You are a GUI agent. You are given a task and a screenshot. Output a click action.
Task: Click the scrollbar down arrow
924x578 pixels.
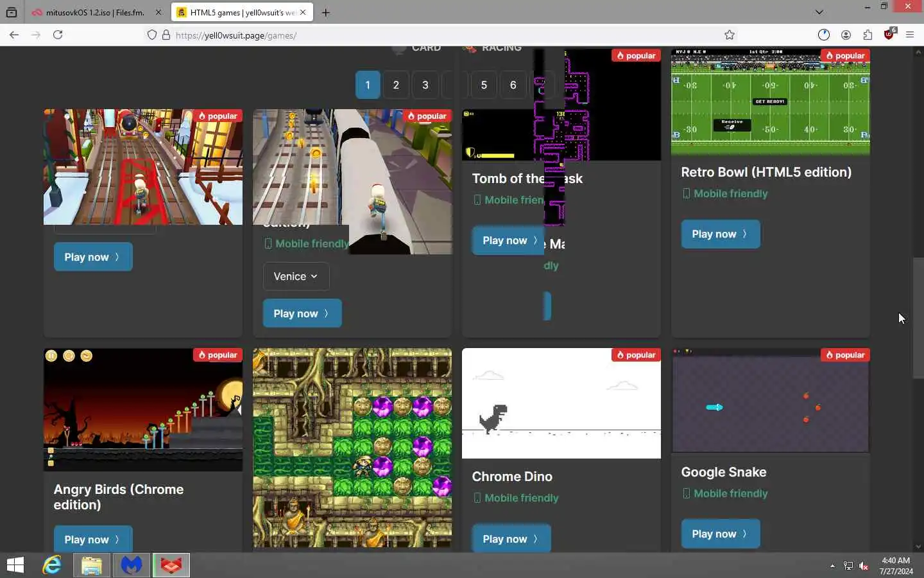point(918,547)
